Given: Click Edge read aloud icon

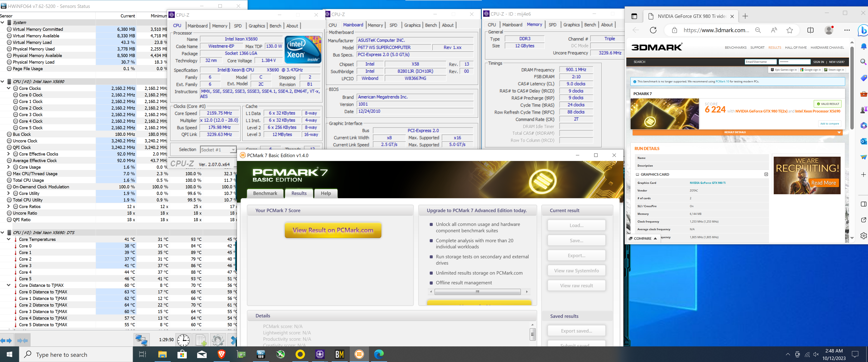Looking at the screenshot, I should click(774, 30).
